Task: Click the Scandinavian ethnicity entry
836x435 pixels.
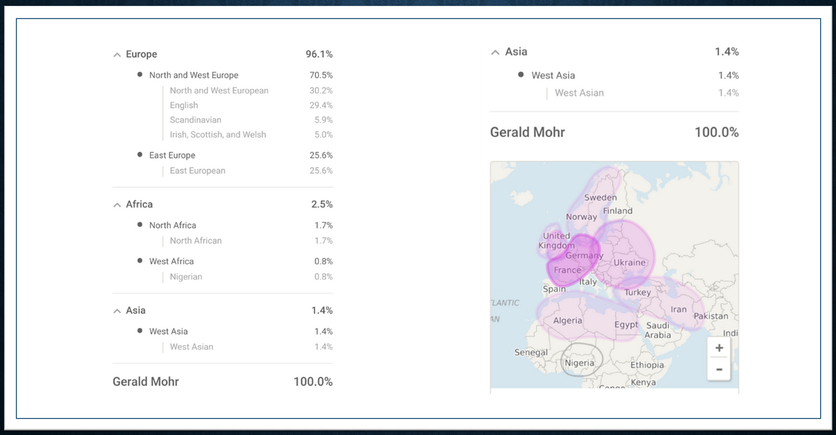Action: click(195, 120)
